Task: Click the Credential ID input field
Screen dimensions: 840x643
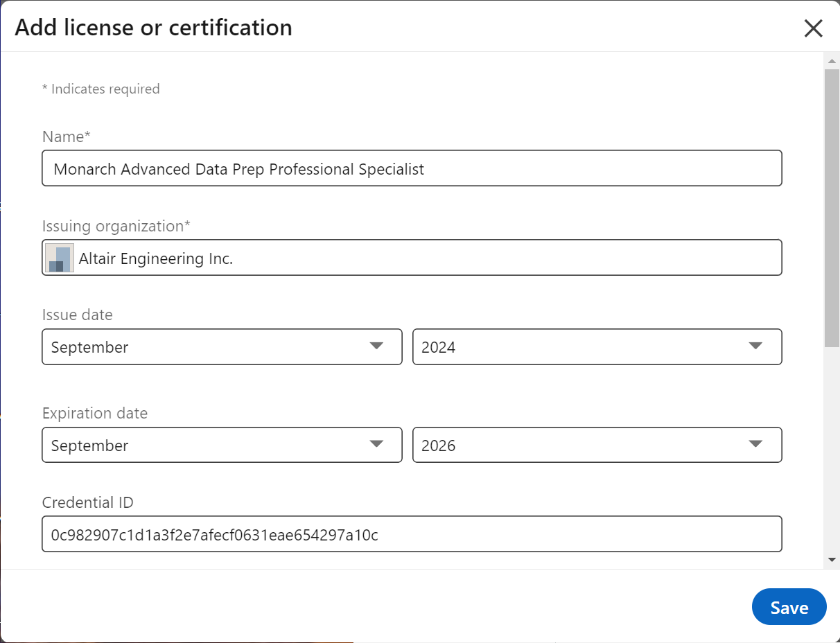Action: pyautogui.click(x=412, y=534)
